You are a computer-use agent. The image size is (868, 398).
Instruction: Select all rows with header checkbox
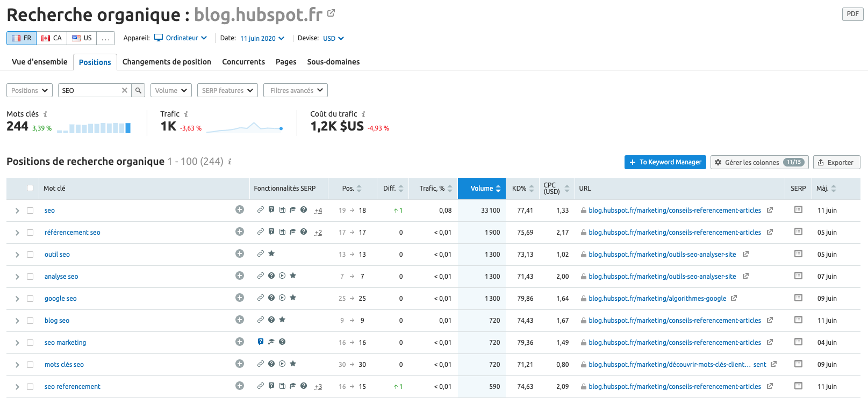tap(30, 188)
